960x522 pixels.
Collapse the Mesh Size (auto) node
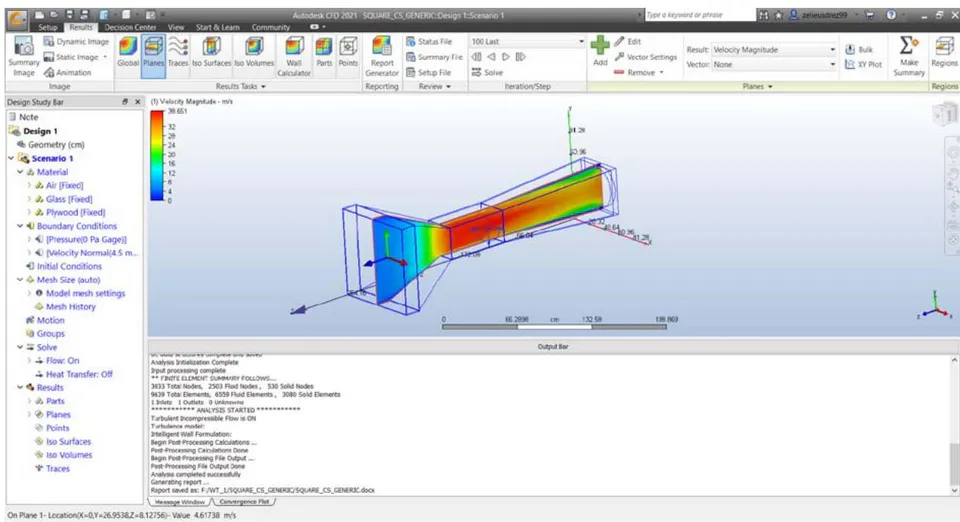[x=20, y=280]
